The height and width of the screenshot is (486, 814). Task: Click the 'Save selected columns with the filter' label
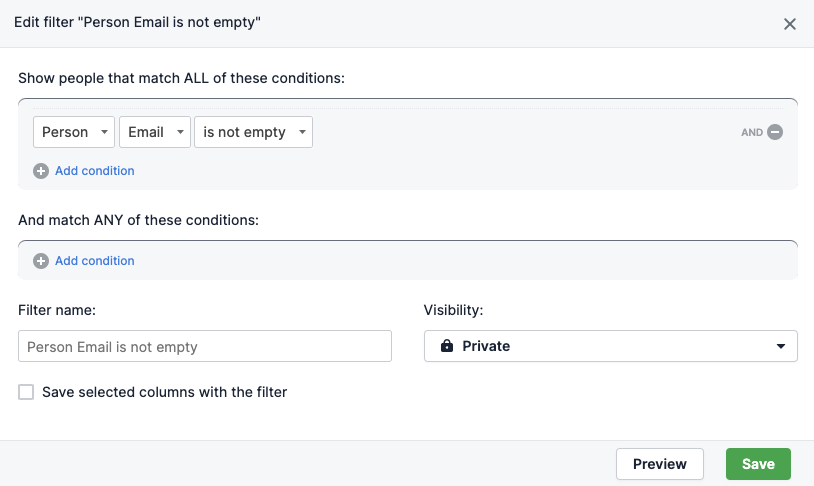(x=165, y=392)
